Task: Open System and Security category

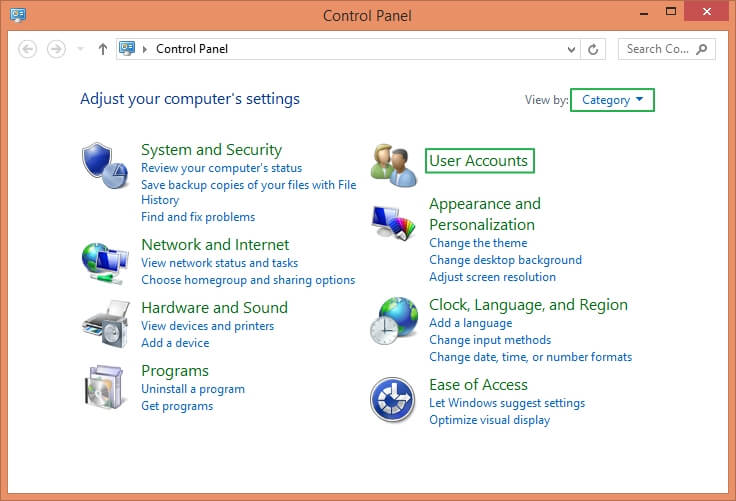Action: (211, 150)
